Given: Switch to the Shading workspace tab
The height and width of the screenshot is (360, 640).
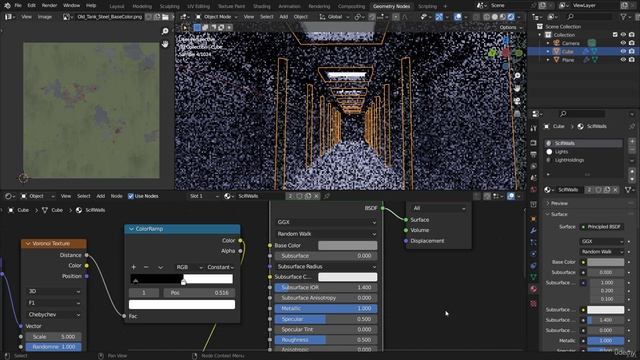Looking at the screenshot, I should click(261, 6).
